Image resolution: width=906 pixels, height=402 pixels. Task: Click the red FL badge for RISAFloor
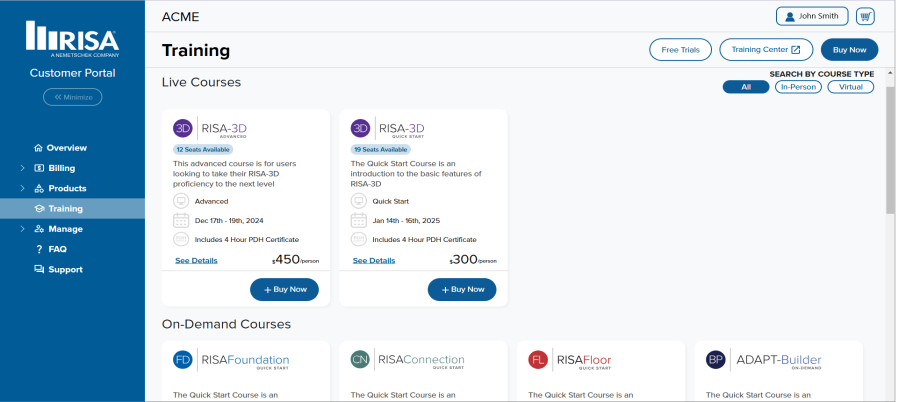538,360
